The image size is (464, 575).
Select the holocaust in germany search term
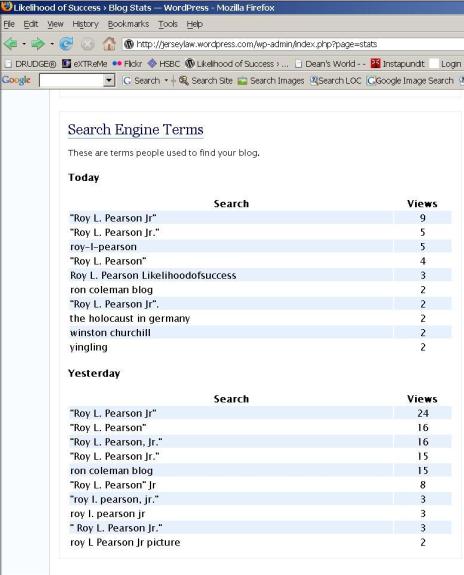click(x=130, y=318)
